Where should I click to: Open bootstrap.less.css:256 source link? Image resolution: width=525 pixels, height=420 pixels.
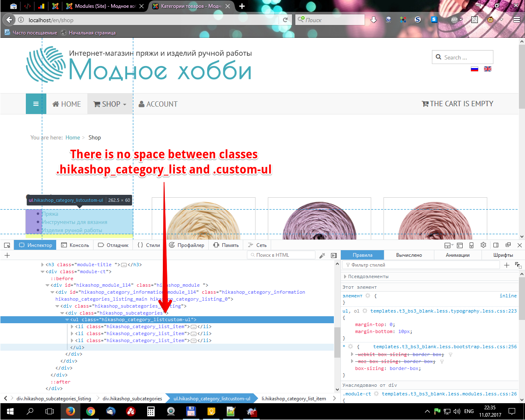click(445, 347)
